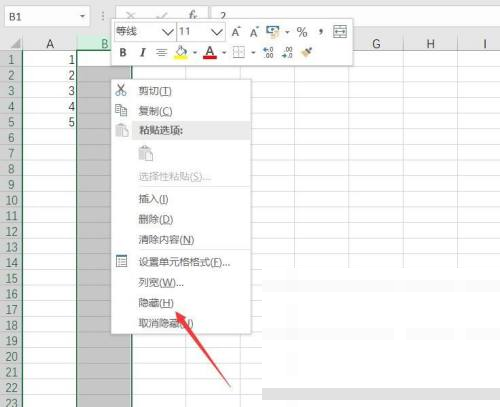Apply red font color button
Viewport: 500px width, 407px height.
[210, 52]
